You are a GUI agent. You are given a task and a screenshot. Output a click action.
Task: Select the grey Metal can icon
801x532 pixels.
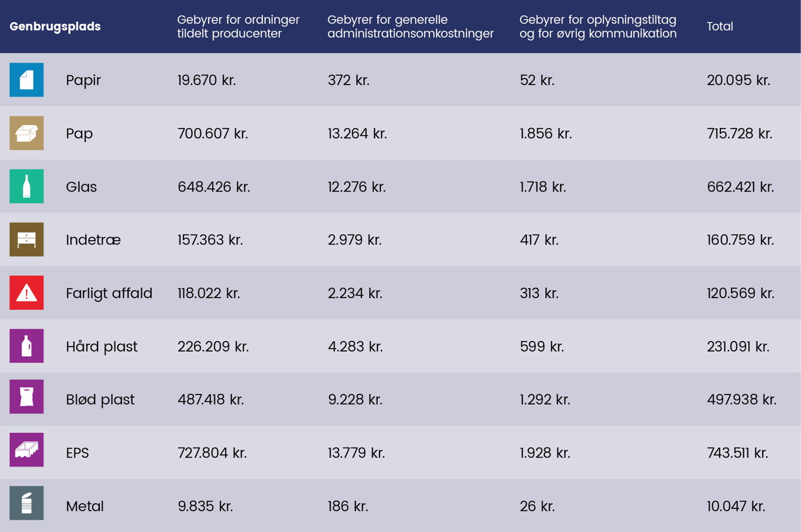pos(27,503)
